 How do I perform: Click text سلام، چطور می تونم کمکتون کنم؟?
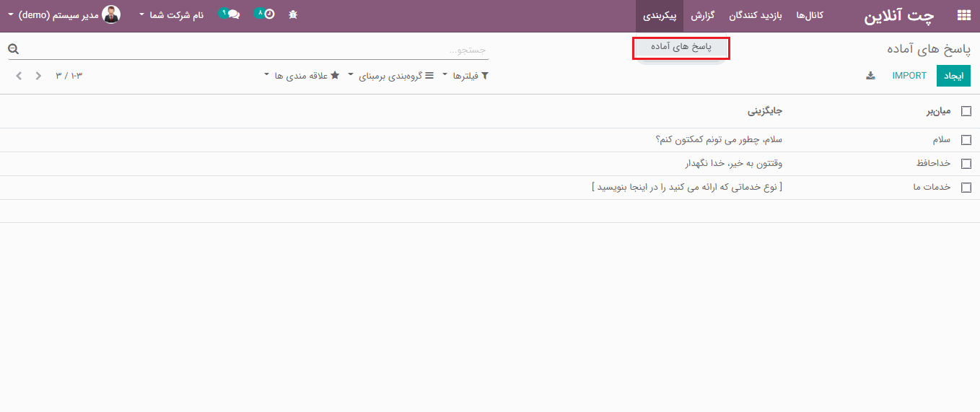(719, 140)
